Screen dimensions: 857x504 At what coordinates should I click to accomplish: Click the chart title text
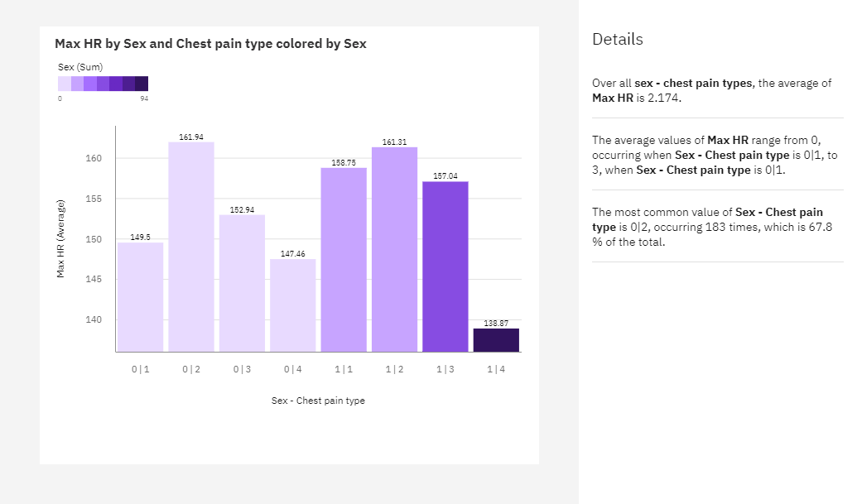210,44
